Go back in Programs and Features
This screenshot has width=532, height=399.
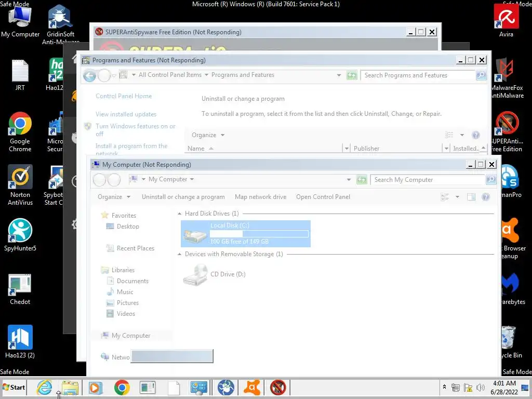point(90,75)
